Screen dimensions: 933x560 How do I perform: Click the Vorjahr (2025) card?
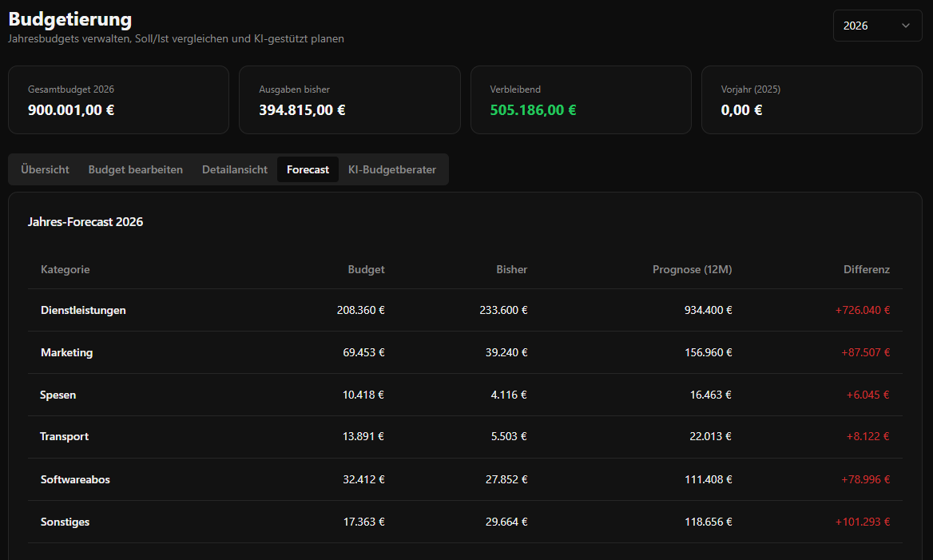pyautogui.click(x=811, y=100)
